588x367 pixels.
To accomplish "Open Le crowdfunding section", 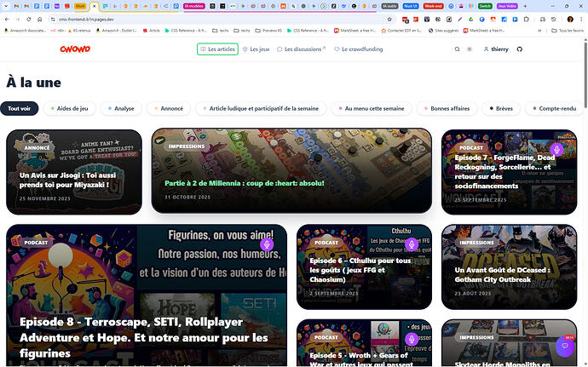I will [x=359, y=49].
